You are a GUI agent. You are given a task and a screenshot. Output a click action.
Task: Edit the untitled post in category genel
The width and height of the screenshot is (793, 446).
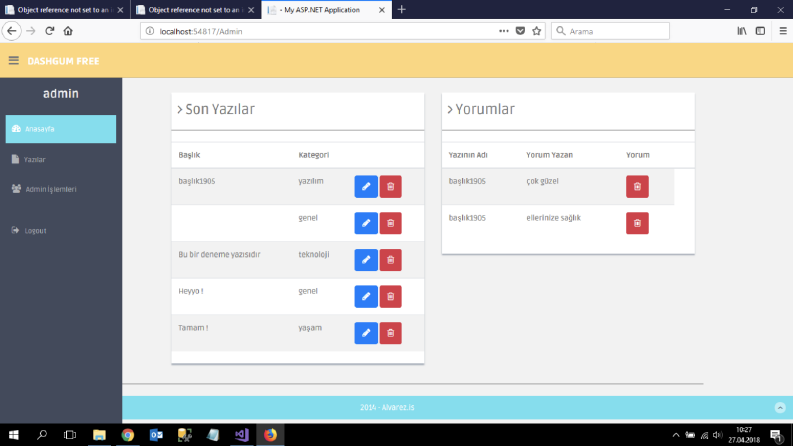click(366, 223)
